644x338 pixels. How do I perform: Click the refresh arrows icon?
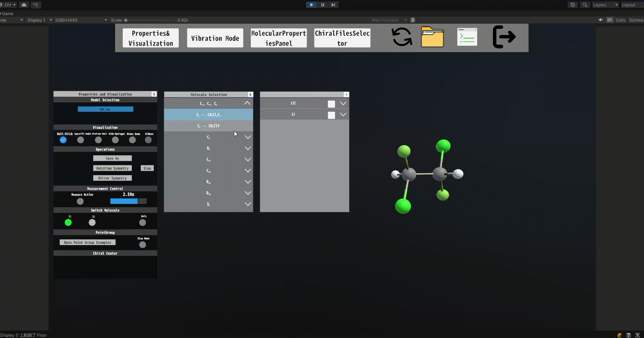point(402,37)
